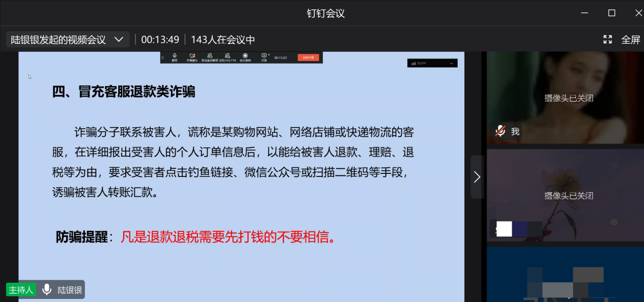Click the unmute all members icon
Screen dimensions: 644x302
click(209, 56)
